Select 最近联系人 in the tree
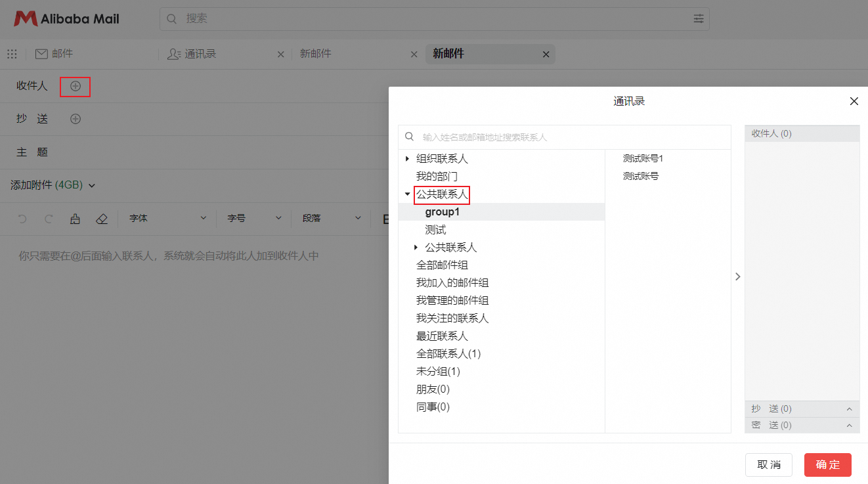Viewport: 868px width, 484px height. tap(442, 336)
